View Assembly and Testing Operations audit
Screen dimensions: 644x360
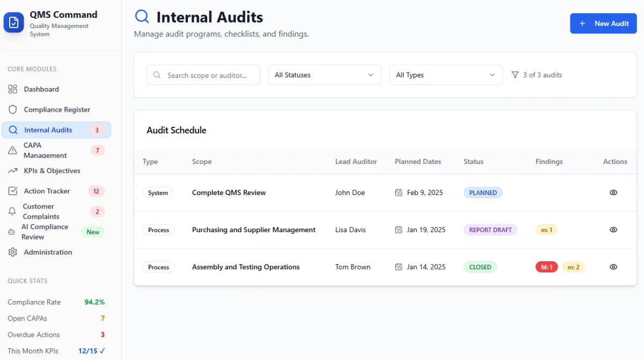[613, 267]
